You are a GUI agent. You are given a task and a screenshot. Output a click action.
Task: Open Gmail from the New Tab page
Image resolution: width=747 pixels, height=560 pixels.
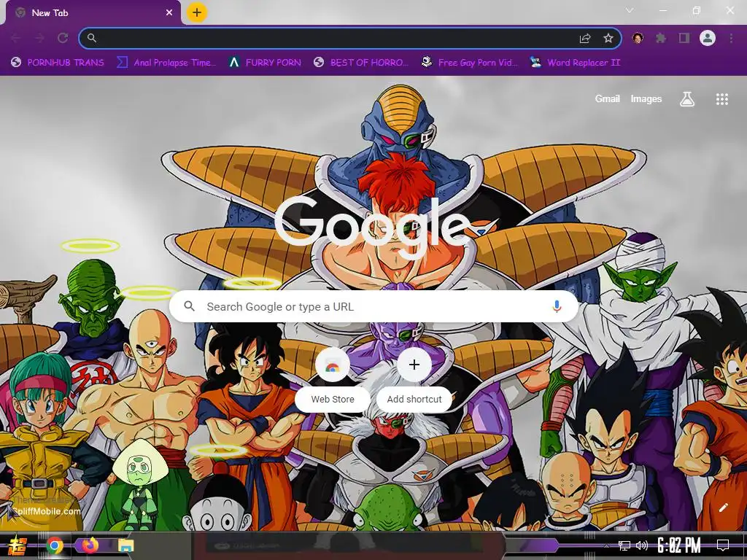tap(607, 98)
